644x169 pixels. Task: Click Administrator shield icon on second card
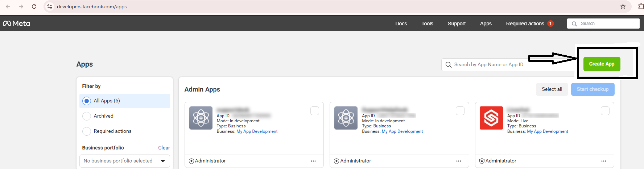pos(337,161)
